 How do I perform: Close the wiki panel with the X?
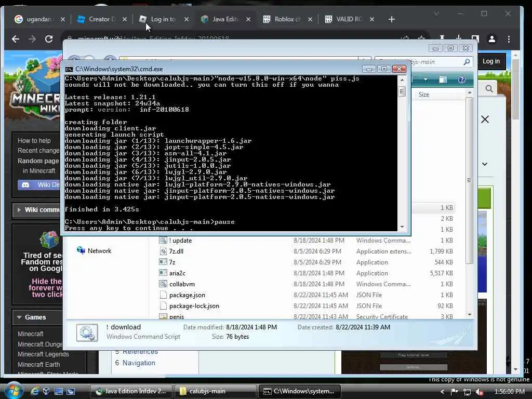[x=485, y=119]
